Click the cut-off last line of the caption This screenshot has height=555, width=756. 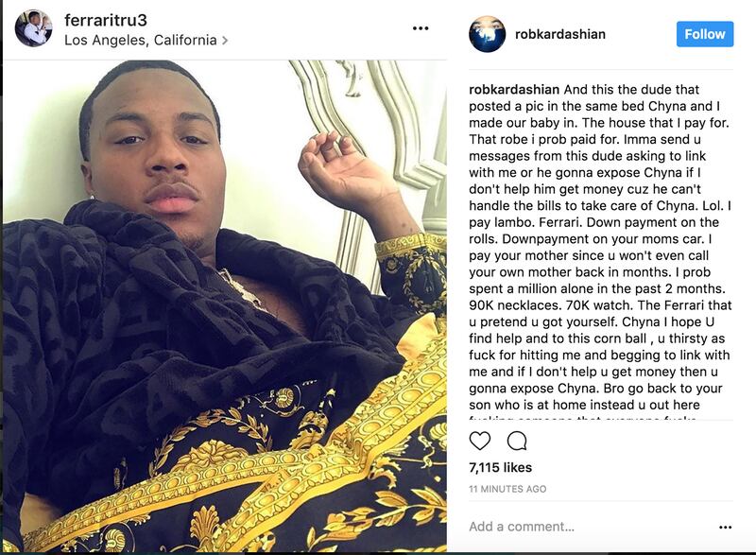(582, 417)
